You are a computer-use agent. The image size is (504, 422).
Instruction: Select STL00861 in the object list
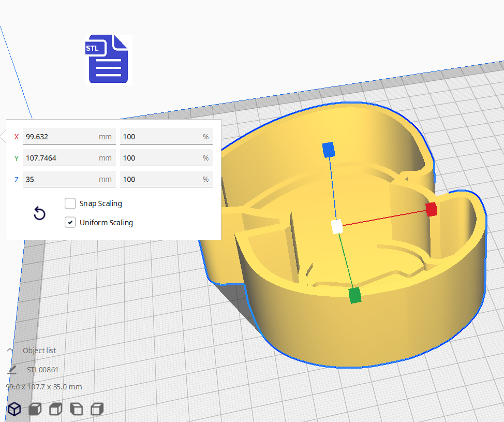tap(42, 370)
